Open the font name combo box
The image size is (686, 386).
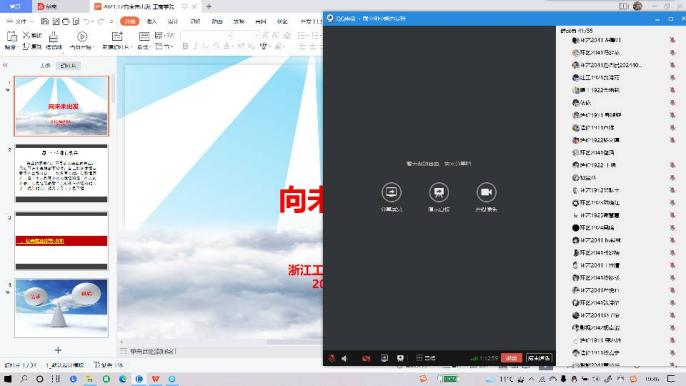[x=206, y=35]
